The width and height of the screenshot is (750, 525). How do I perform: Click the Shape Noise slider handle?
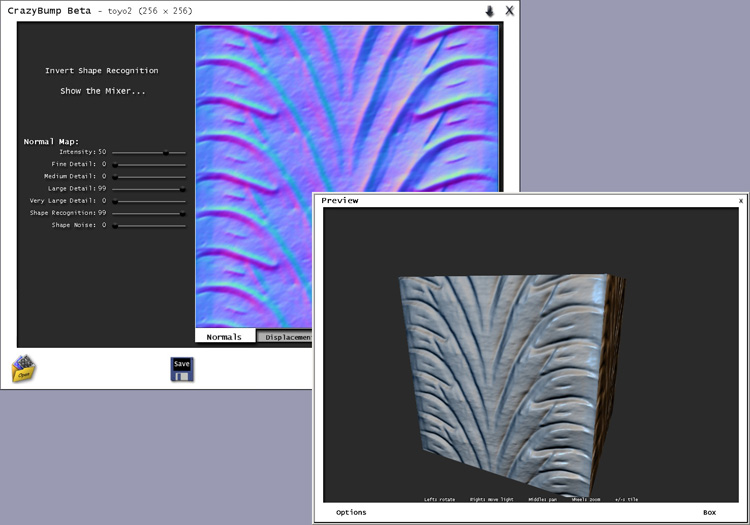coord(115,225)
